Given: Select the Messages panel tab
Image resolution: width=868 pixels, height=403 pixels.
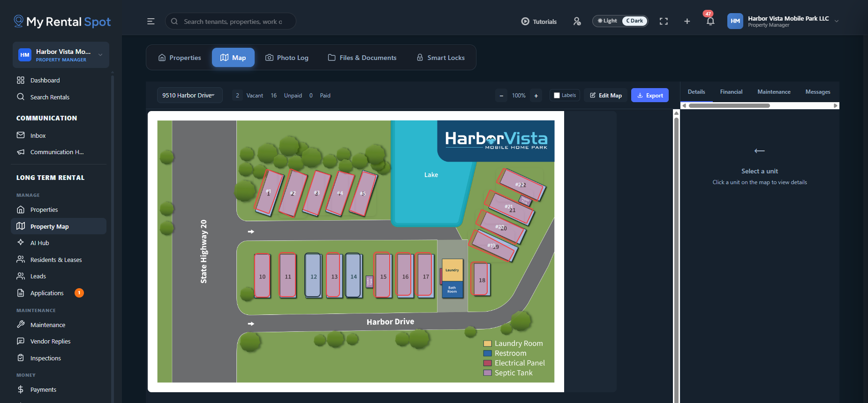Looking at the screenshot, I should click(818, 92).
